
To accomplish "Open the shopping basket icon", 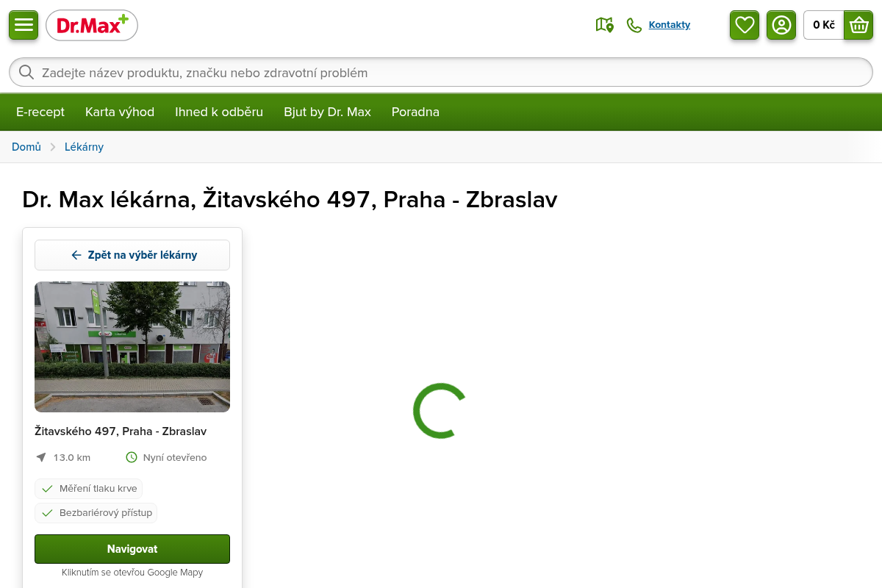I will 858,25.
